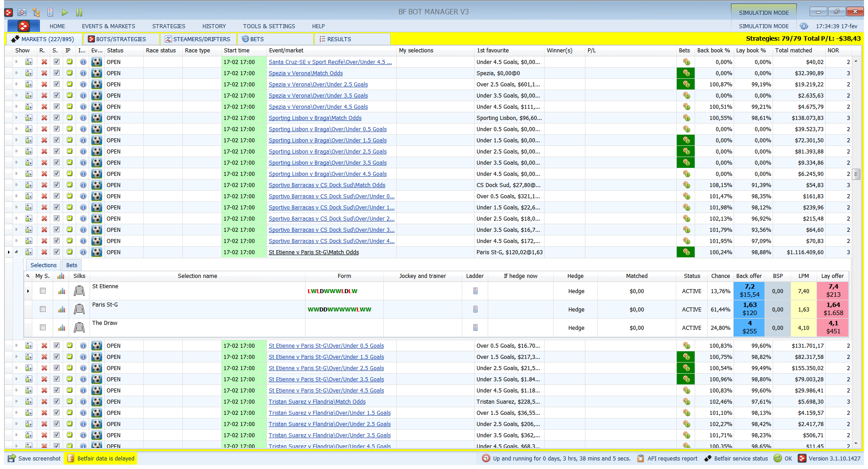Open the ladder for Paris St-G selection

click(475, 309)
